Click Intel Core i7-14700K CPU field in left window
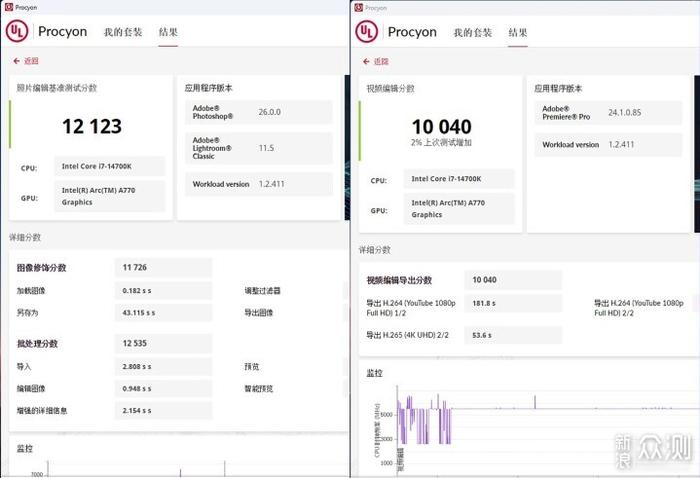Screen dimensions: 700x478 [x=110, y=166]
